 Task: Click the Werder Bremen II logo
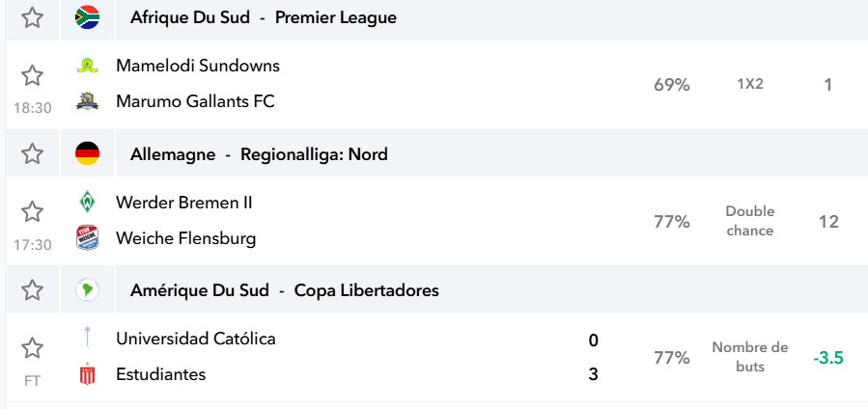[x=88, y=202]
